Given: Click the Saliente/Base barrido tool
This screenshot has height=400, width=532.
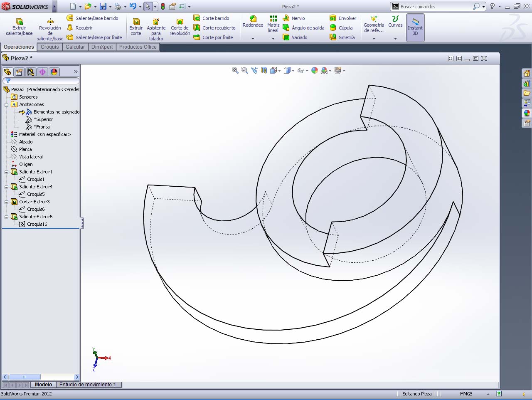Looking at the screenshot, I should click(93, 18).
